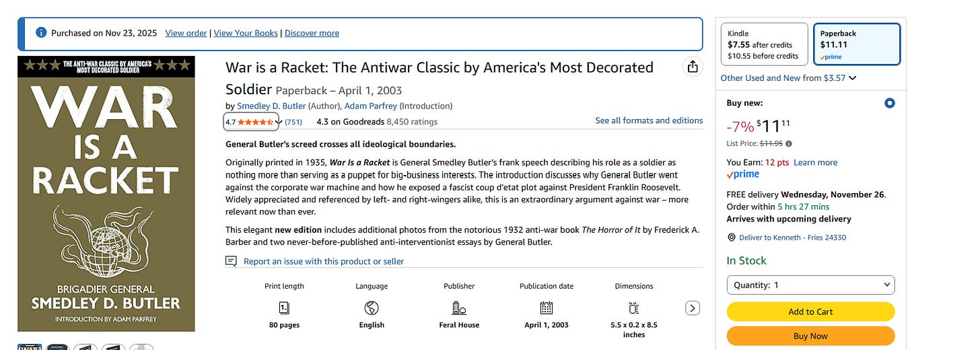Click the yellow Add to Cart button
This screenshot has width=980, height=350.
[810, 312]
